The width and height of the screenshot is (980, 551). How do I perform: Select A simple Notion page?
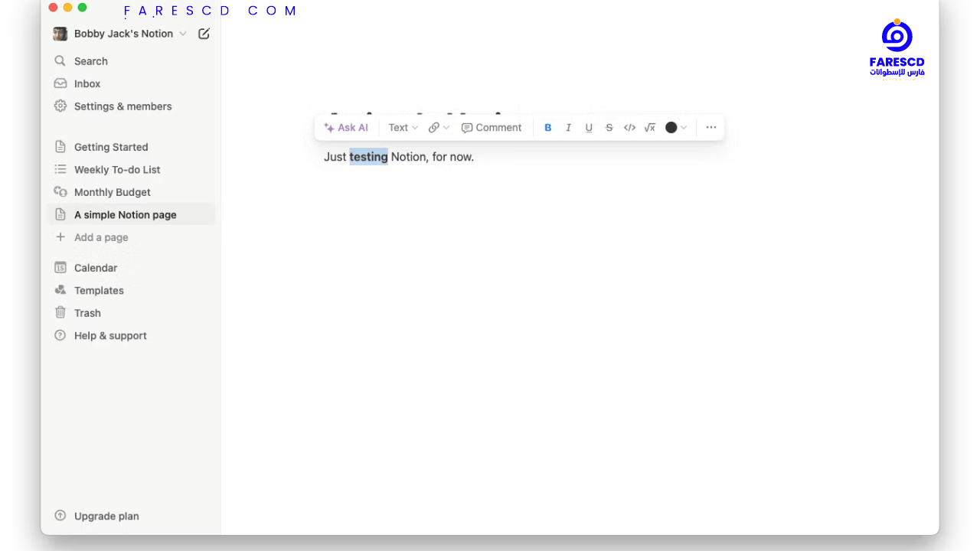[131, 215]
